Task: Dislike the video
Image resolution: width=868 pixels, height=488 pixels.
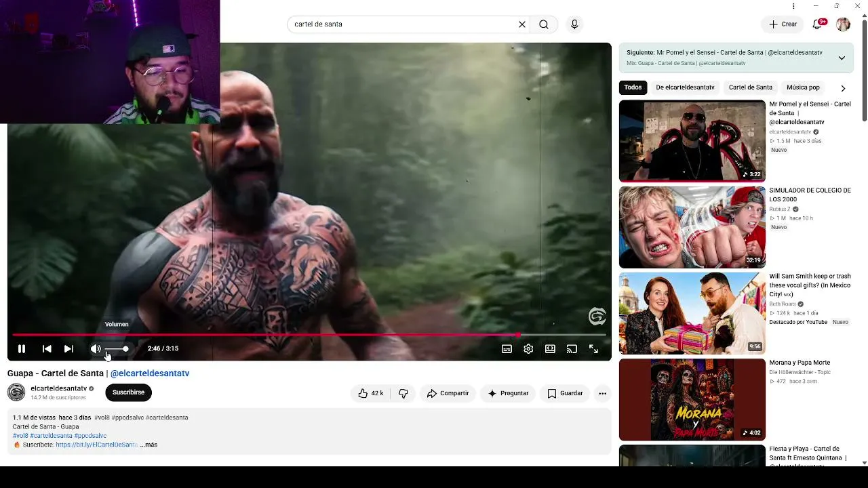Action: pos(403,393)
